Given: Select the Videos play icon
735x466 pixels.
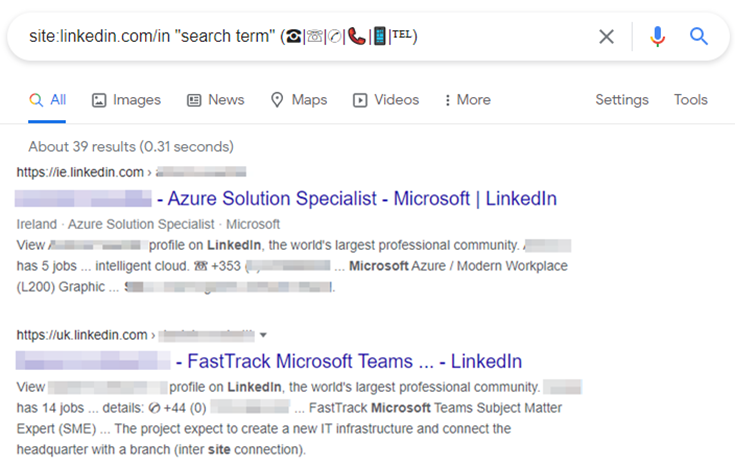Looking at the screenshot, I should pyautogui.click(x=360, y=100).
